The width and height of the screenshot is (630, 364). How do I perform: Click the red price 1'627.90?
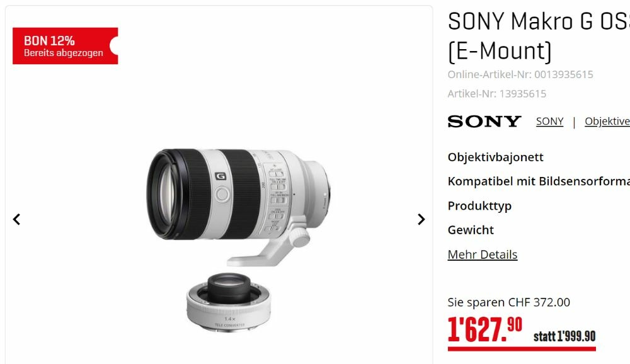485,329
